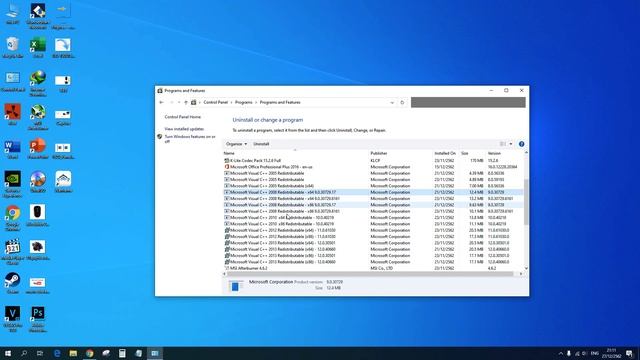Open the Word desktop shortcut
This screenshot has width=640, height=360.
pos(13,149)
